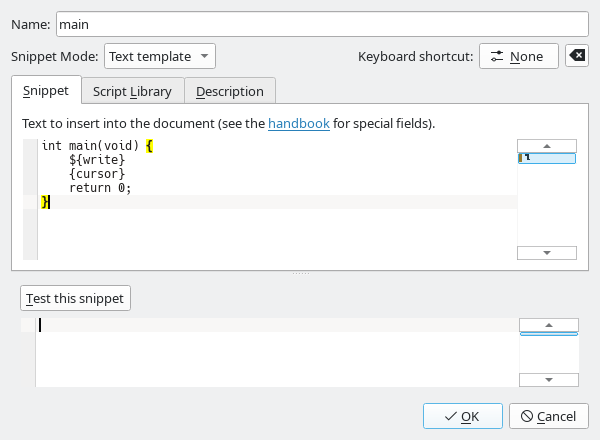
Task: Open the Description tab
Action: tap(229, 91)
